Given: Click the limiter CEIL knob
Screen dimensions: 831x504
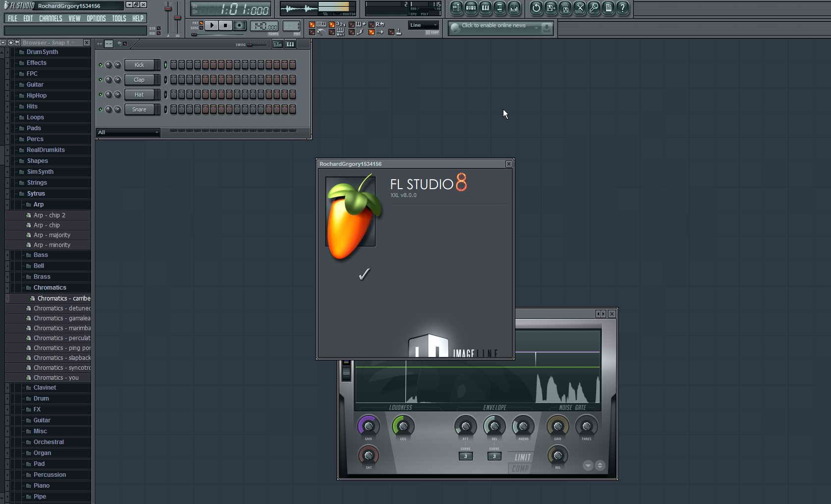Looking at the screenshot, I should point(403,426).
